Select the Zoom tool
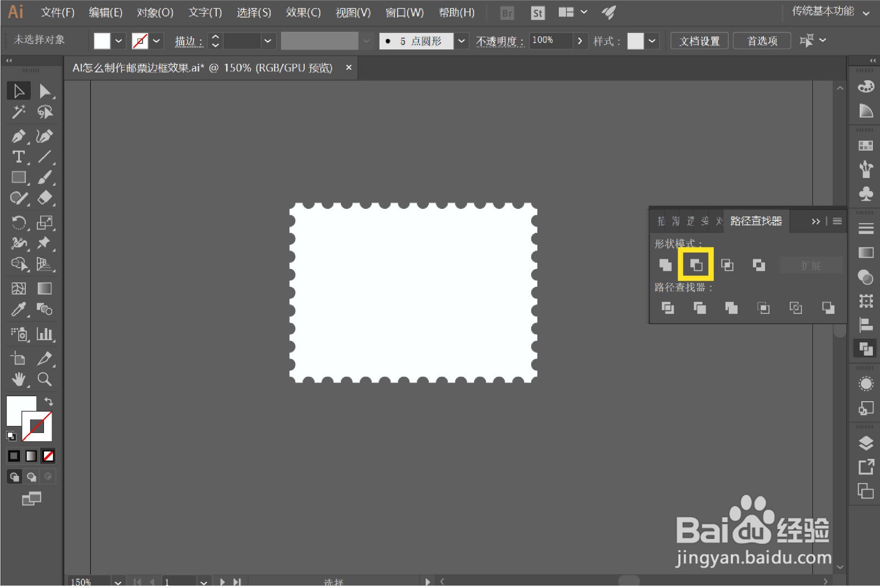The width and height of the screenshot is (880, 588). pos(45,379)
